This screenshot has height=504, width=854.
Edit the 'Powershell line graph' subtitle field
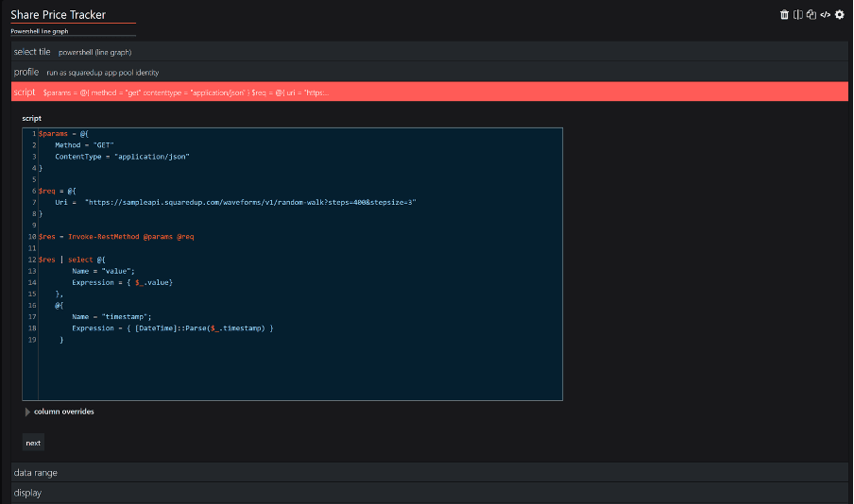coord(73,31)
